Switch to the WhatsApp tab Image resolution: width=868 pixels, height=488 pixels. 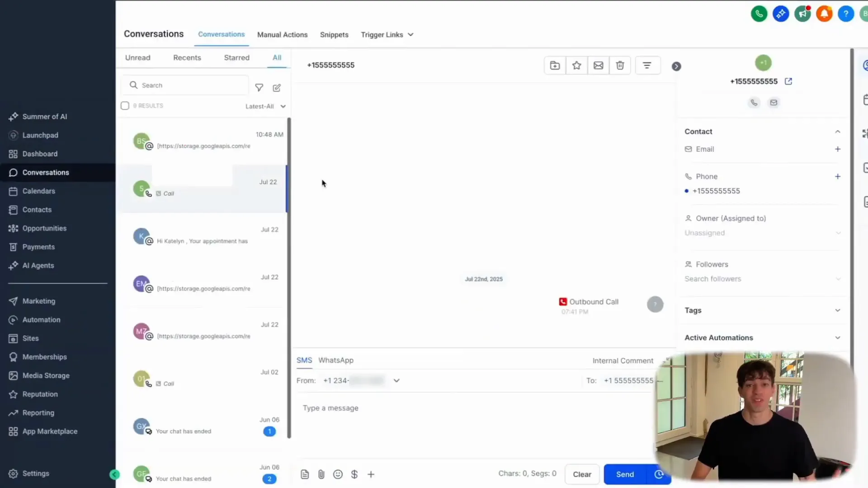click(x=335, y=360)
